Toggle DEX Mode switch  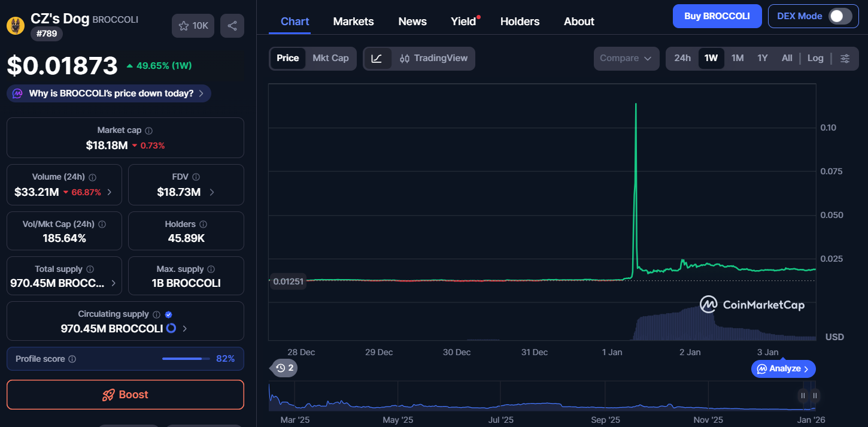click(840, 16)
